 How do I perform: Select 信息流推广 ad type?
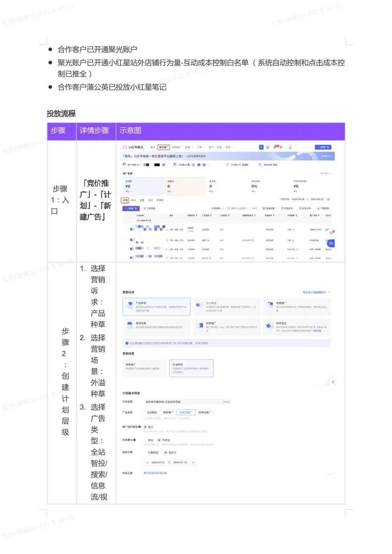tap(186, 413)
